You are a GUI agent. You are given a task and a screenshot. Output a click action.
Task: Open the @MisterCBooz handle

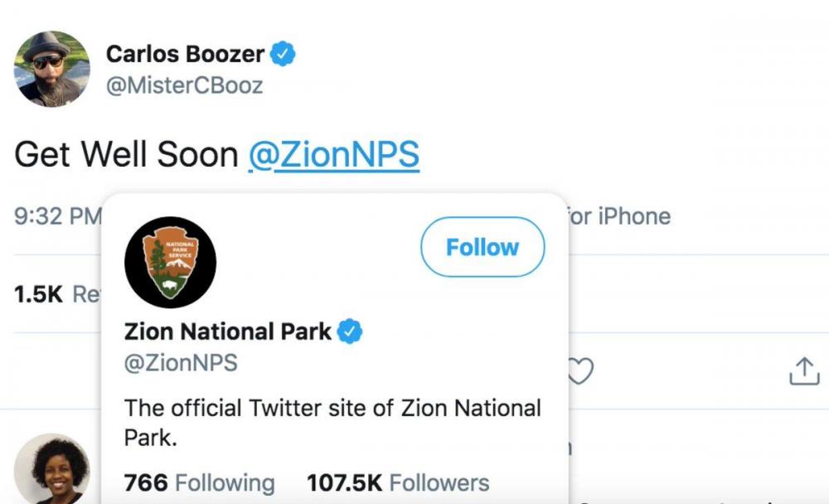pos(184,85)
